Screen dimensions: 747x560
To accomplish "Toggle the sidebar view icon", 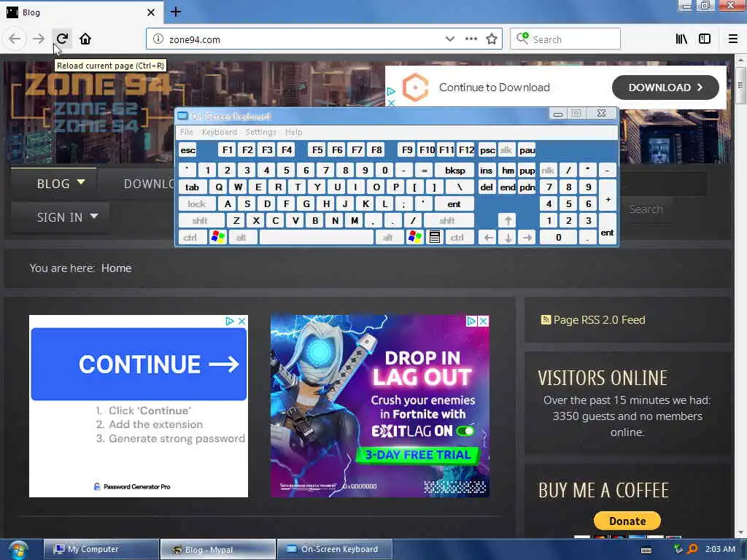I will coord(705,39).
